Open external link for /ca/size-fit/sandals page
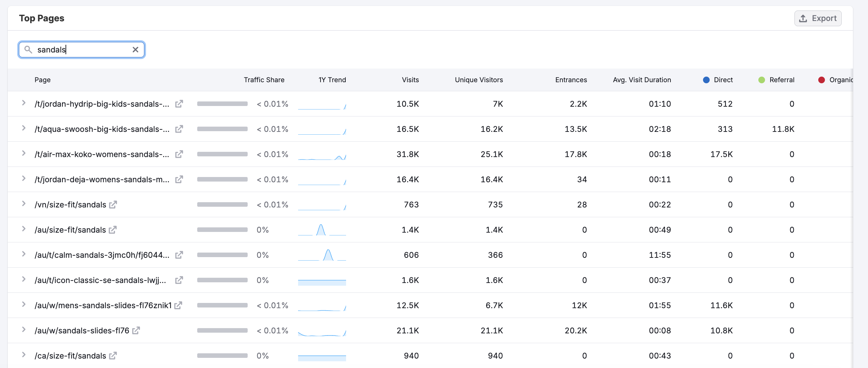Screen dimensions: 868x368 pyautogui.click(x=113, y=356)
